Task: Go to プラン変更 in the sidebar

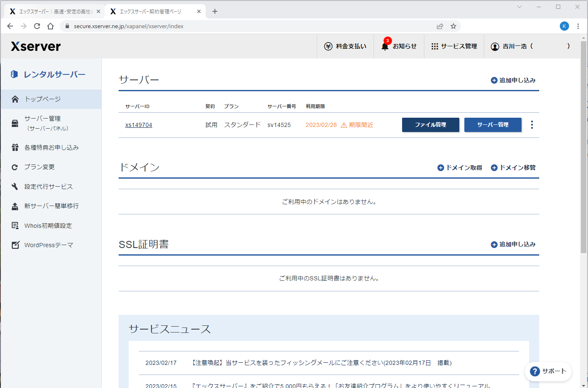Action: (40, 167)
